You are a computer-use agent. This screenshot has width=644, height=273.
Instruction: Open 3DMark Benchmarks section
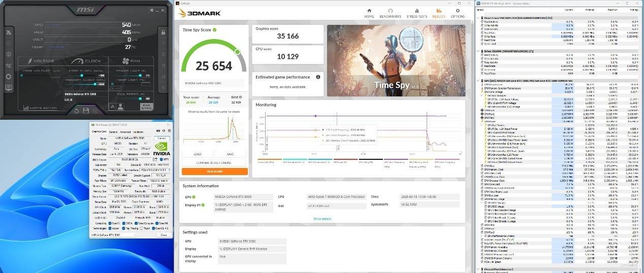tap(390, 12)
